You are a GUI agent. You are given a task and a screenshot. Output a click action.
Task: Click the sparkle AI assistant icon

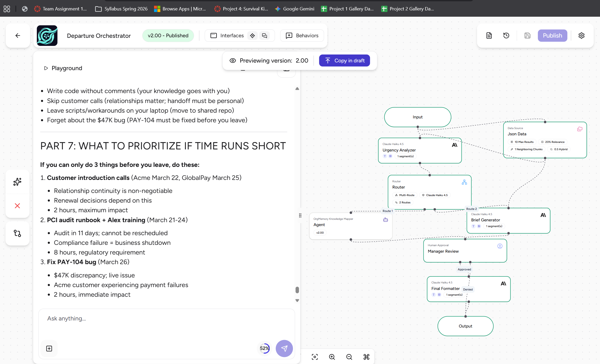tap(17, 182)
